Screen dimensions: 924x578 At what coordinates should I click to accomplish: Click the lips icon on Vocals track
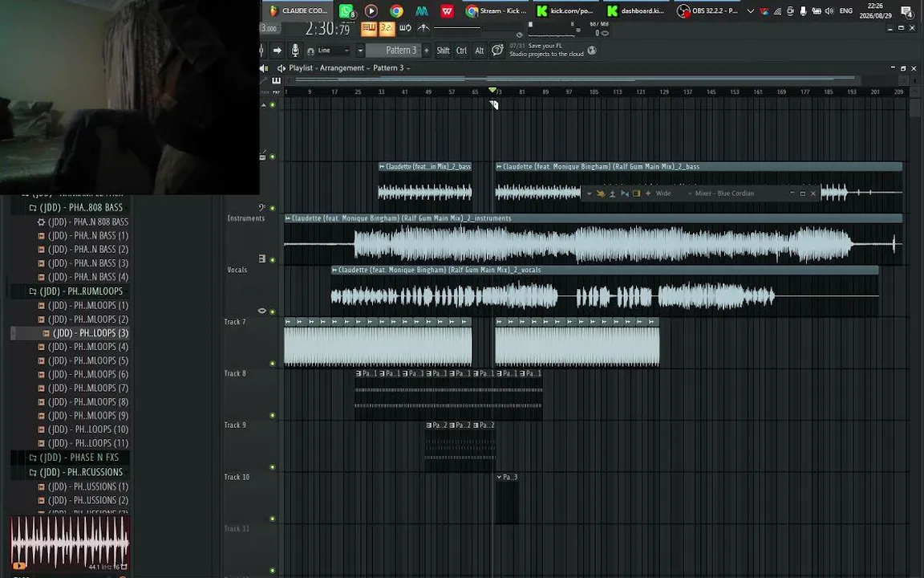coord(262,311)
